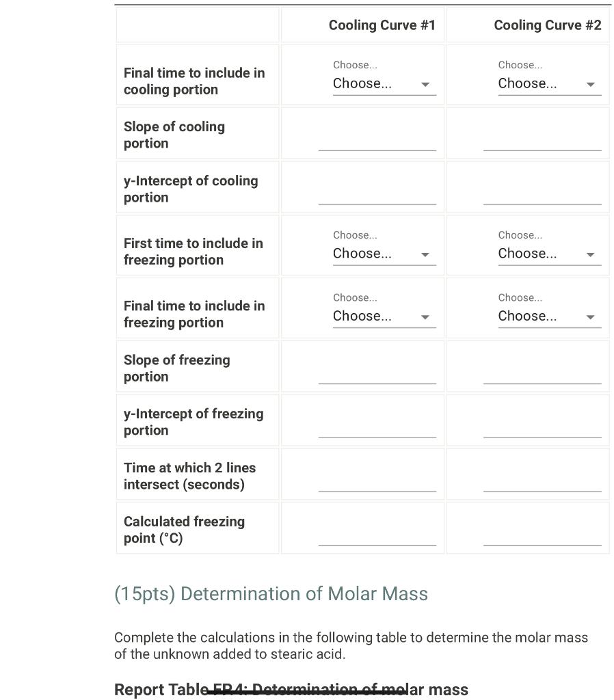This screenshot has height=700, width=614.
Task: Focus Curve #2 y-intercept of freezing field
Action: tap(542, 428)
